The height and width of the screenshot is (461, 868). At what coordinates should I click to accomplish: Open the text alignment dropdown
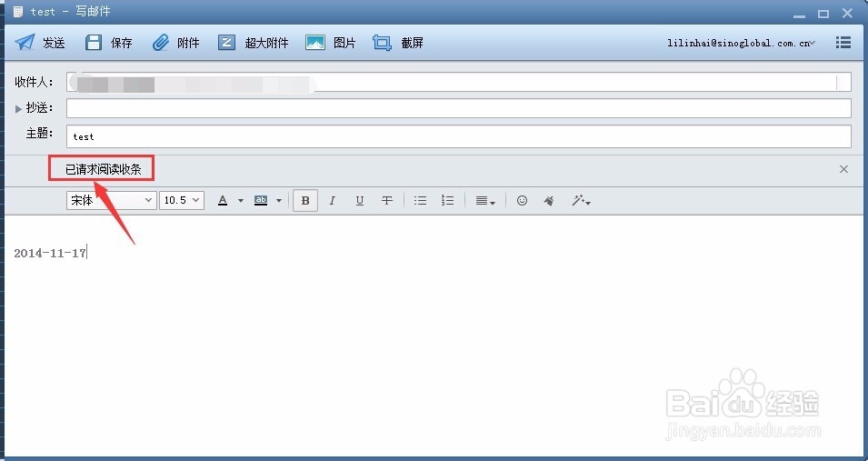(x=485, y=201)
